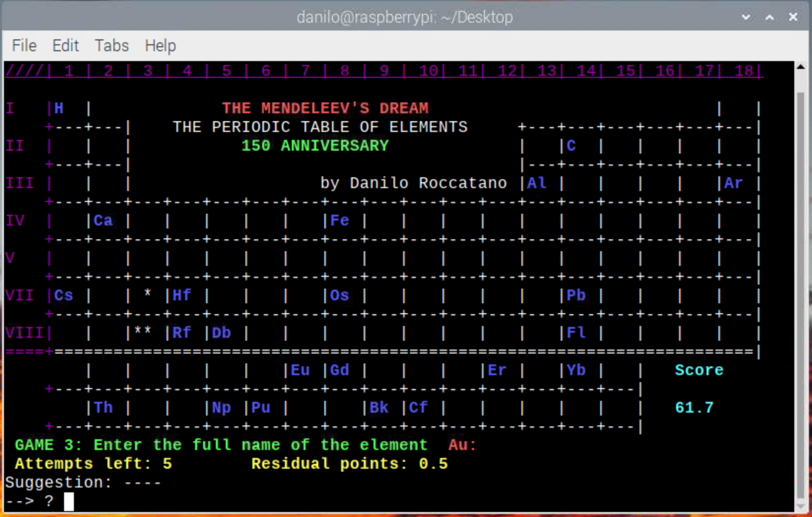Select the hydrogen symbol H
The image size is (812, 517).
(x=59, y=108)
